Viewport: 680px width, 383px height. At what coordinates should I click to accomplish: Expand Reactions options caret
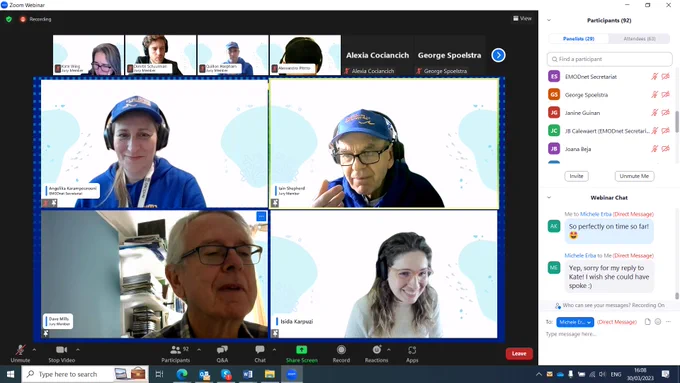389,350
